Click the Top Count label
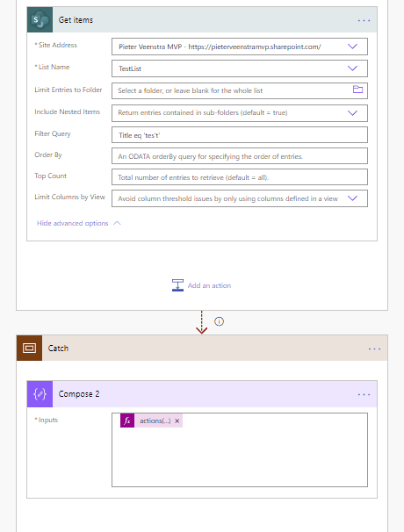This screenshot has width=404, height=532. [51, 176]
